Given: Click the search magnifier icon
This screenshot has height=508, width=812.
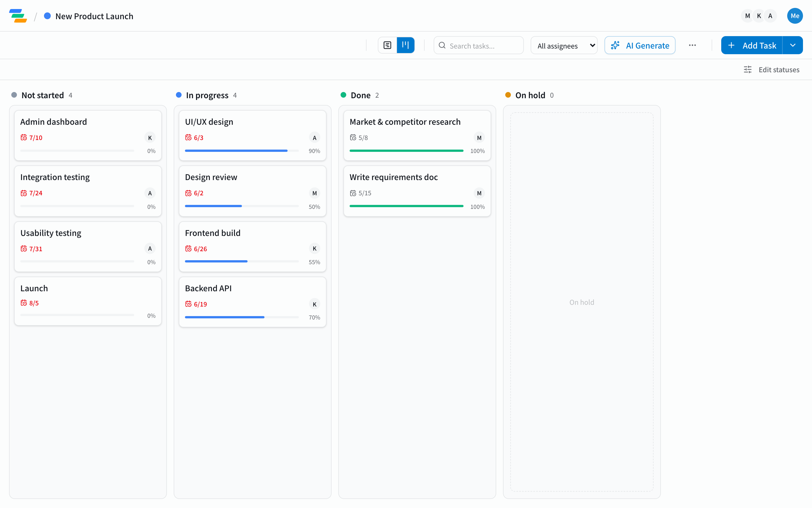Looking at the screenshot, I should (442, 45).
